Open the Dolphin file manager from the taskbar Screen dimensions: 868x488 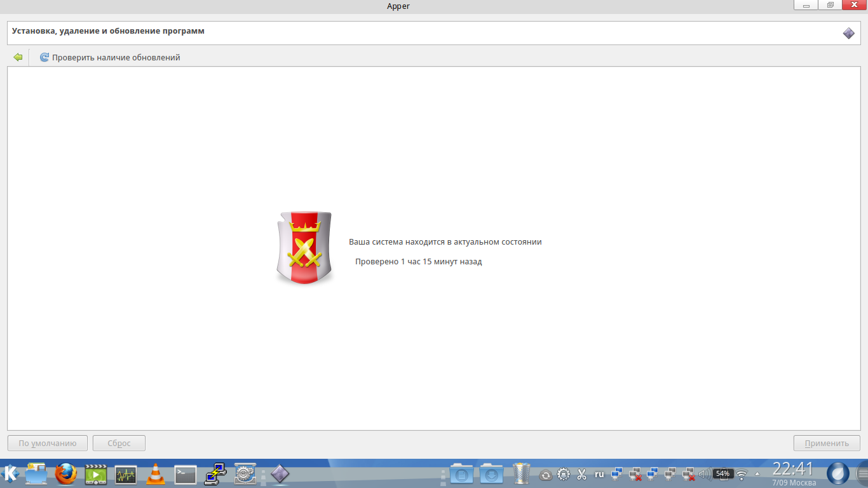[x=36, y=473]
